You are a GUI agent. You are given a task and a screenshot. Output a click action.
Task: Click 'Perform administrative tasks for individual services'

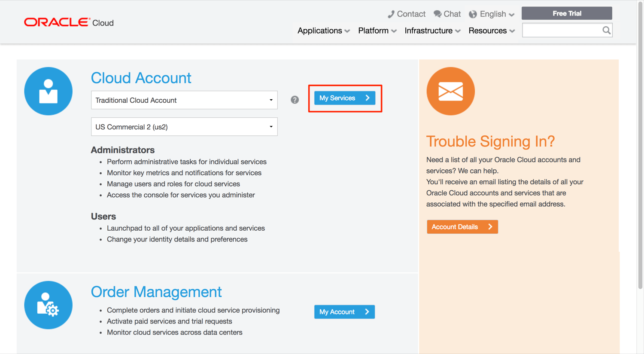pyautogui.click(x=187, y=162)
